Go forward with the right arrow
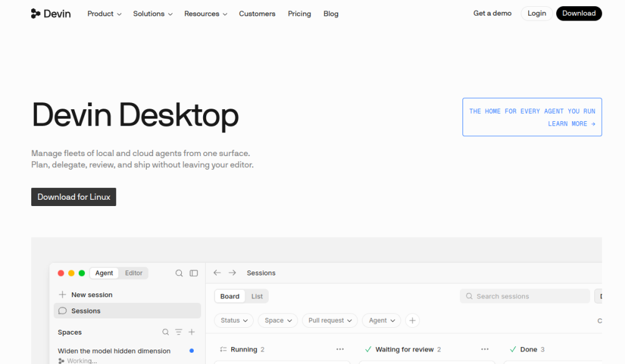Viewport: 625px width, 364px height. pyautogui.click(x=232, y=273)
